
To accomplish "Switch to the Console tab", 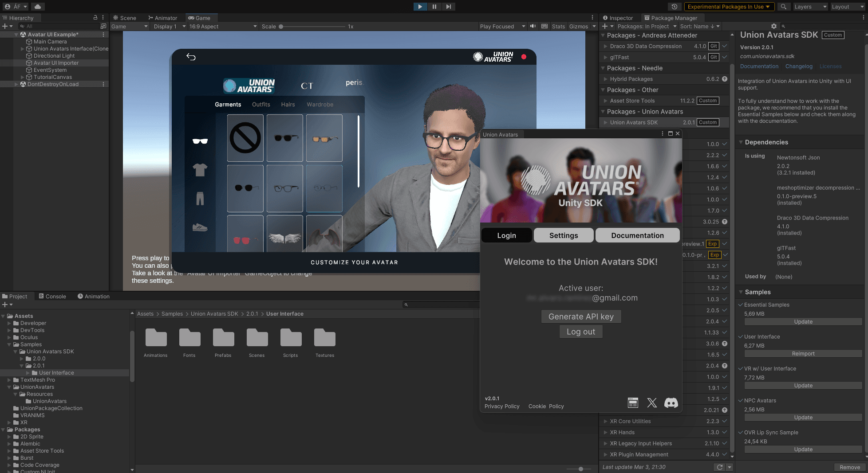I will (x=52, y=296).
